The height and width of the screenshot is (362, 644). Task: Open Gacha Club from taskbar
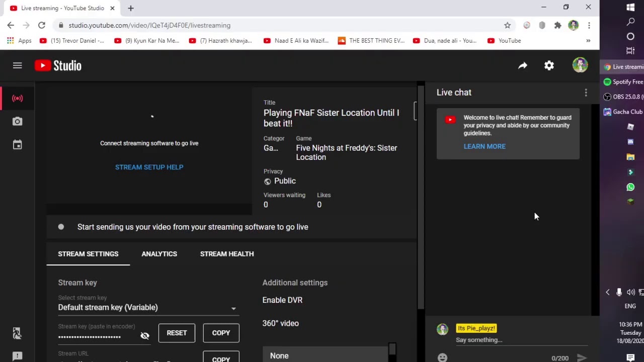coord(623,112)
